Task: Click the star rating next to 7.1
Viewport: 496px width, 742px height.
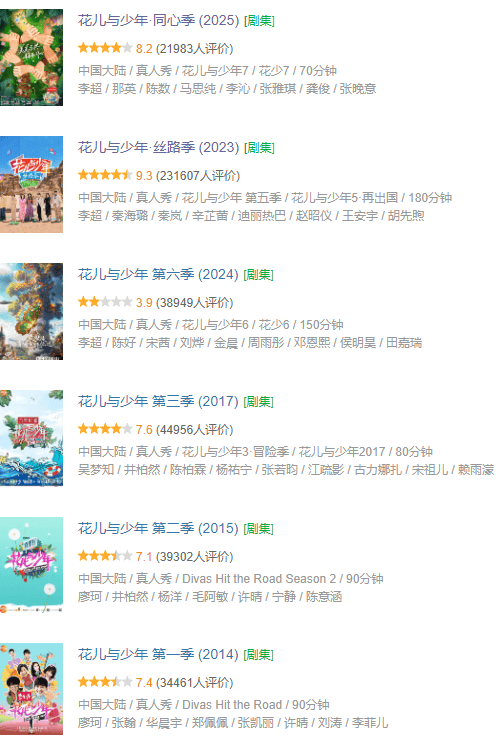Action: (105, 556)
